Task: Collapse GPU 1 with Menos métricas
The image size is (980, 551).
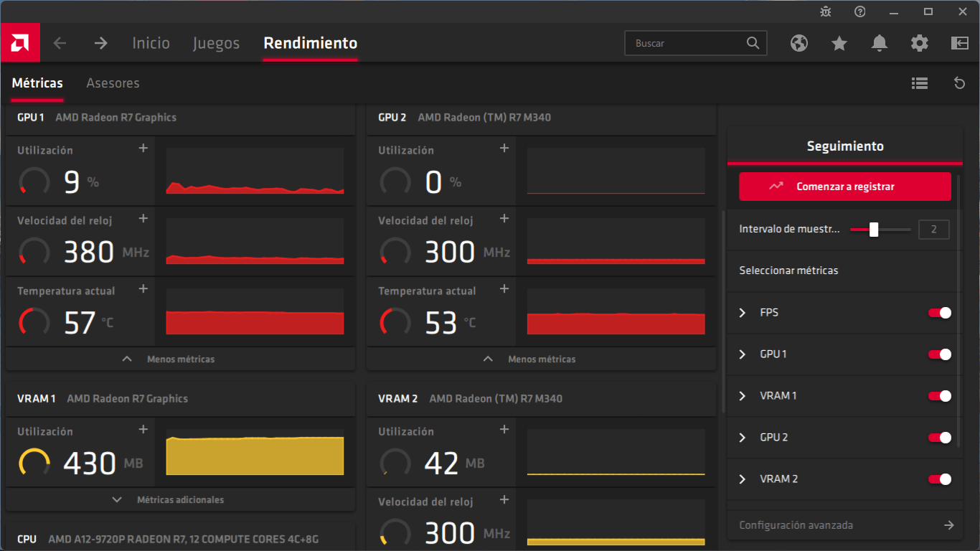Action: click(181, 359)
